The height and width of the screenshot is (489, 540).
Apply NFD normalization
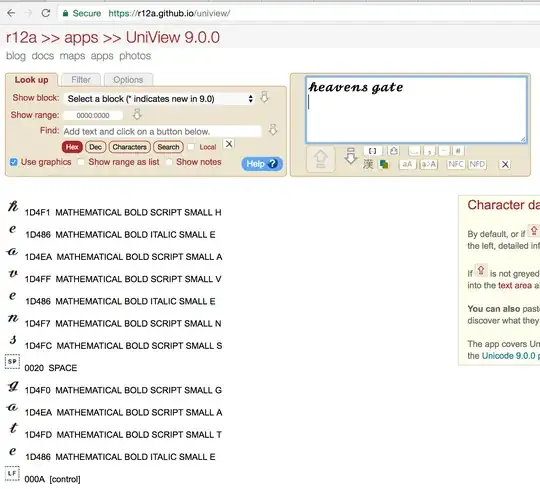click(477, 164)
